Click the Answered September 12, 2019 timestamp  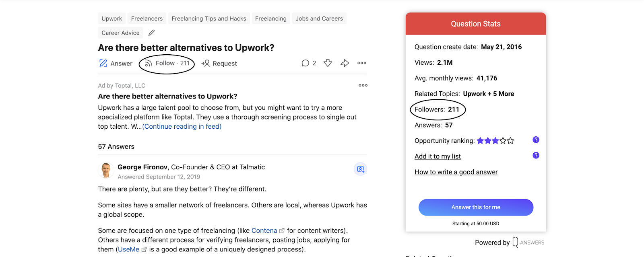[159, 177]
